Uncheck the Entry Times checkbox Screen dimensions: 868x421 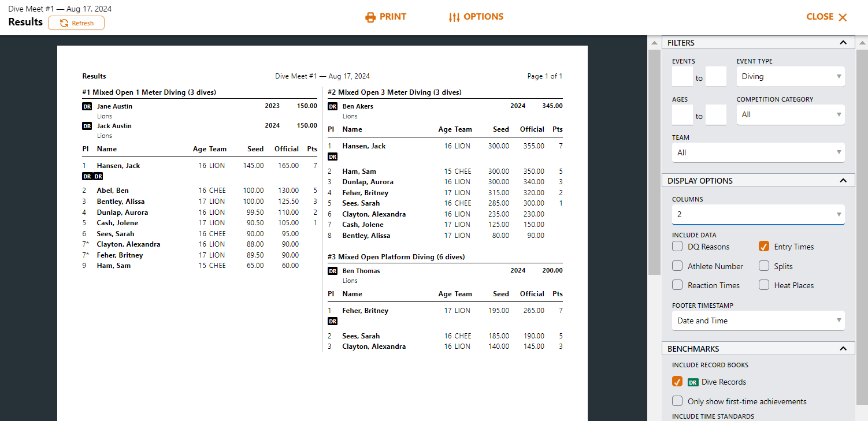[764, 247]
